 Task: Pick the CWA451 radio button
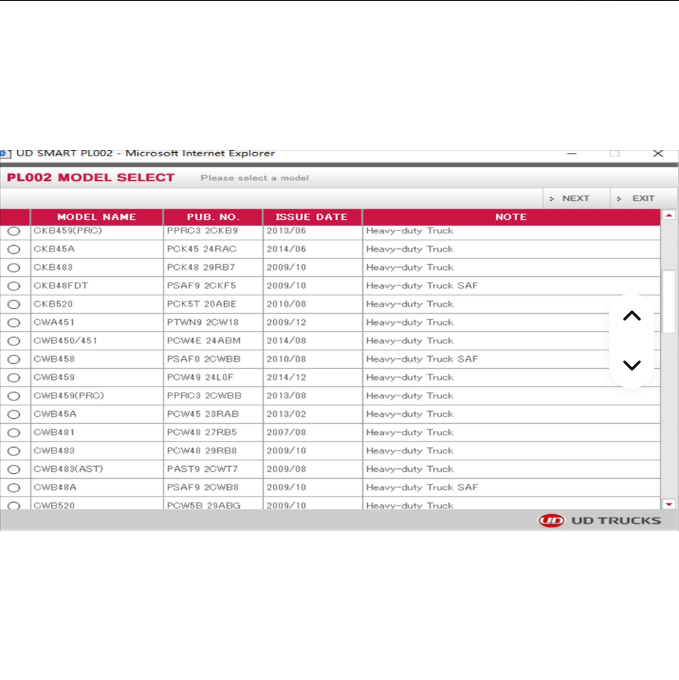pyautogui.click(x=14, y=323)
